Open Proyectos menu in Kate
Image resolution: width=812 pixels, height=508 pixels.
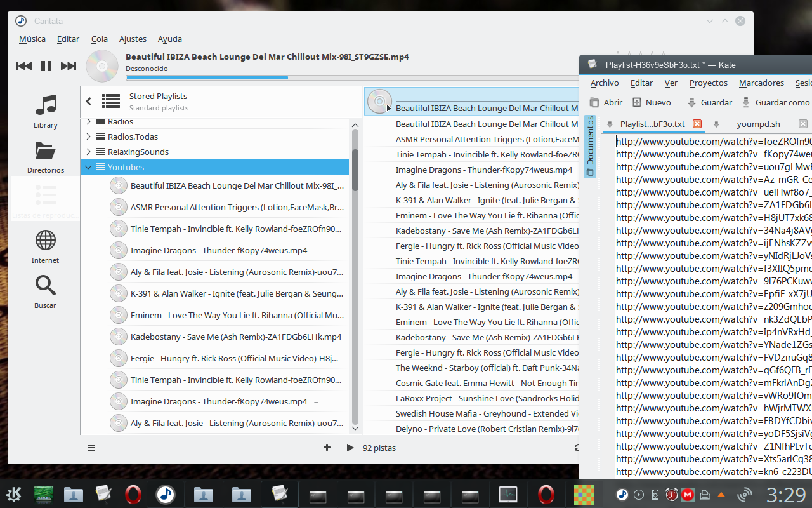pyautogui.click(x=709, y=83)
